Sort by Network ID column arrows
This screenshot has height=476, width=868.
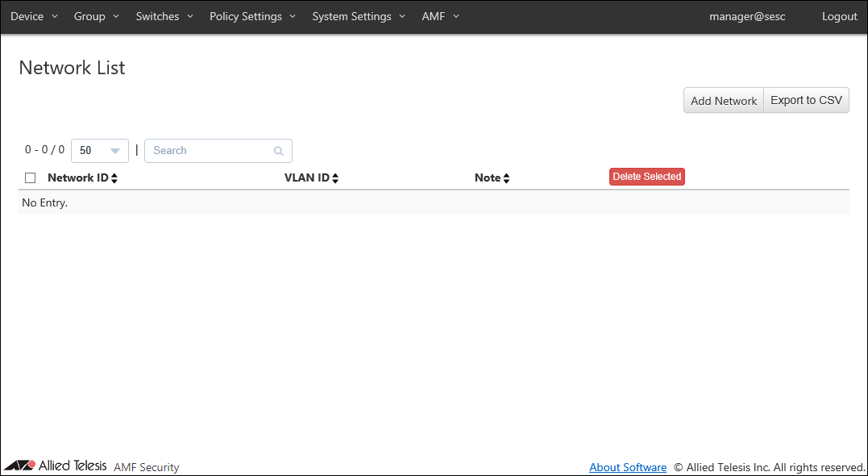click(114, 178)
